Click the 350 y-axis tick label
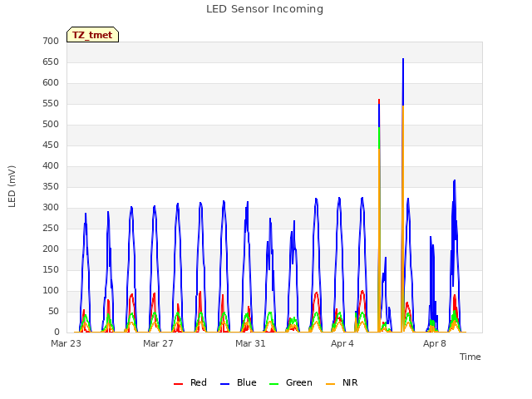Screen dimensions: 532x399 pos(51,186)
